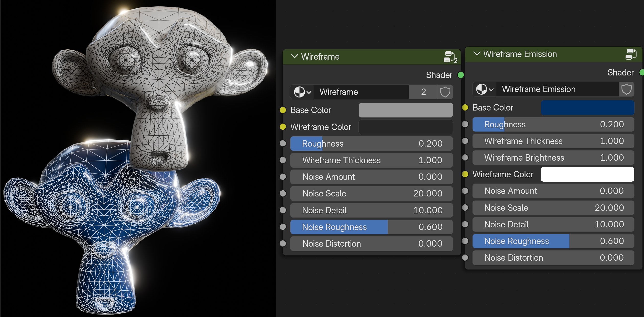
Task: Open the Wireframe Emission node tree browse dropdown
Action: point(485,89)
